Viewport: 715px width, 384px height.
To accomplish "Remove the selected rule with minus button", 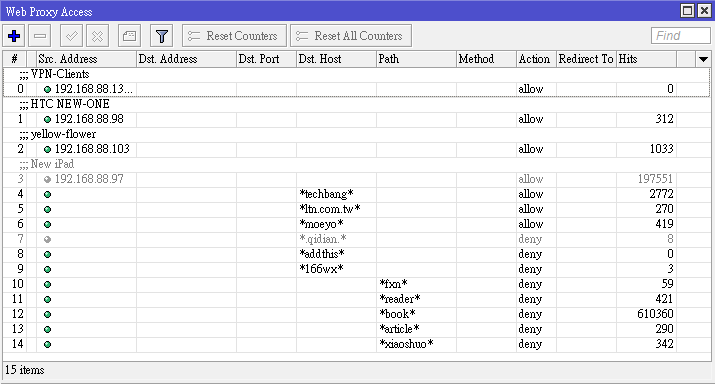I will (x=40, y=36).
